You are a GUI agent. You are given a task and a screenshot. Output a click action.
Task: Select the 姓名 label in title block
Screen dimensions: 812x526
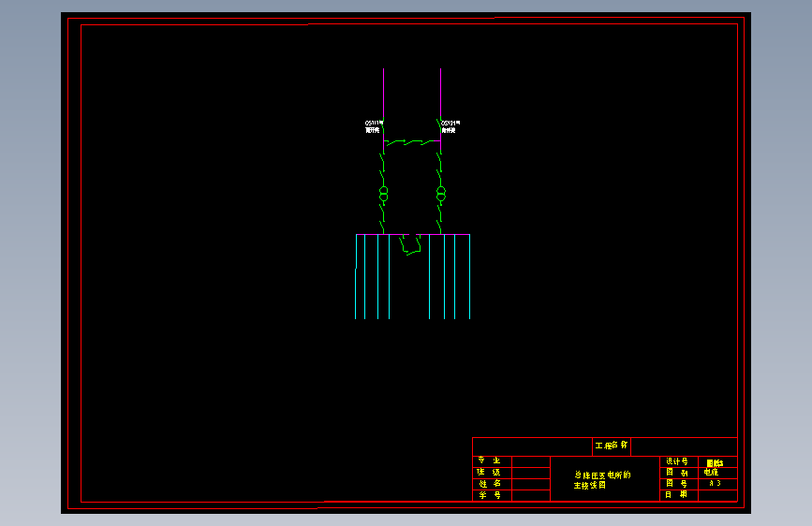[490, 484]
